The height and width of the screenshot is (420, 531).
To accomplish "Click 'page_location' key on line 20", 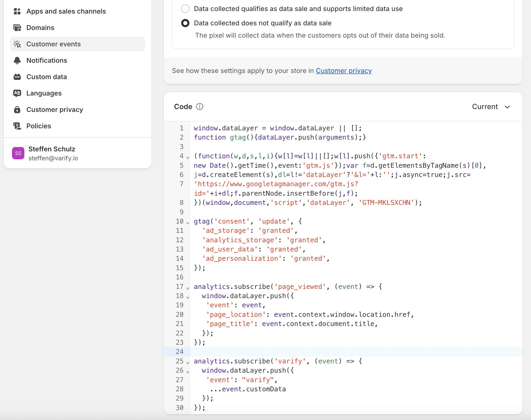I will tap(236, 314).
